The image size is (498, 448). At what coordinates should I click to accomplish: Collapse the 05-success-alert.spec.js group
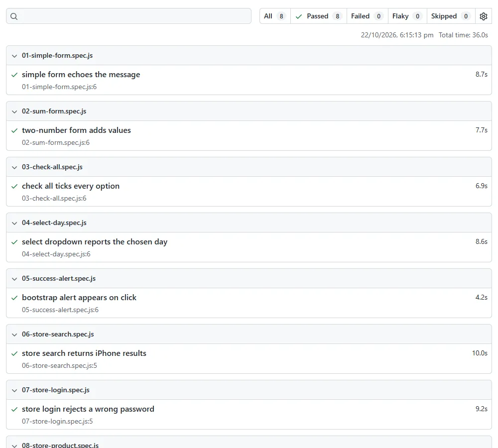(14, 279)
